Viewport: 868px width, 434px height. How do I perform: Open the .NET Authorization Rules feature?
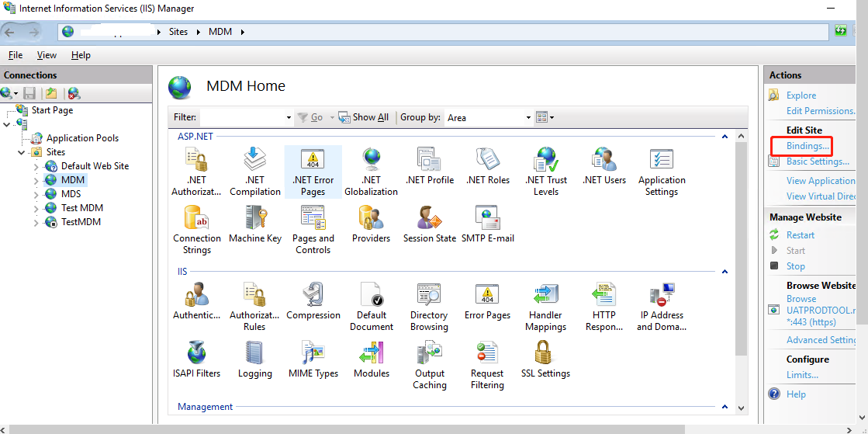pos(196,172)
